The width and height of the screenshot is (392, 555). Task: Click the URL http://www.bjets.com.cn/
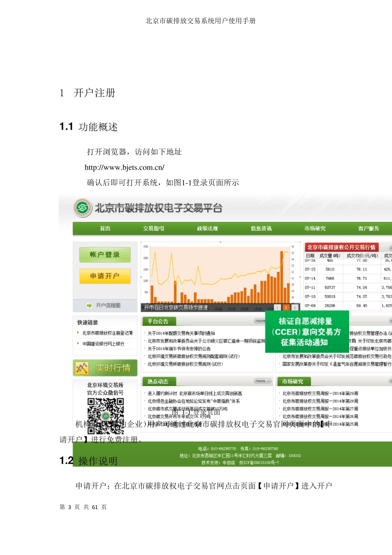click(x=125, y=167)
